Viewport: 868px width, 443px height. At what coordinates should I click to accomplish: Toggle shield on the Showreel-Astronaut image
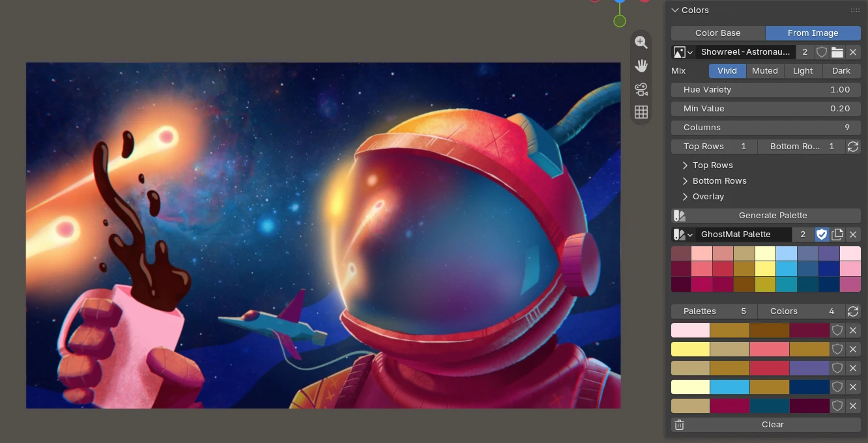[822, 52]
